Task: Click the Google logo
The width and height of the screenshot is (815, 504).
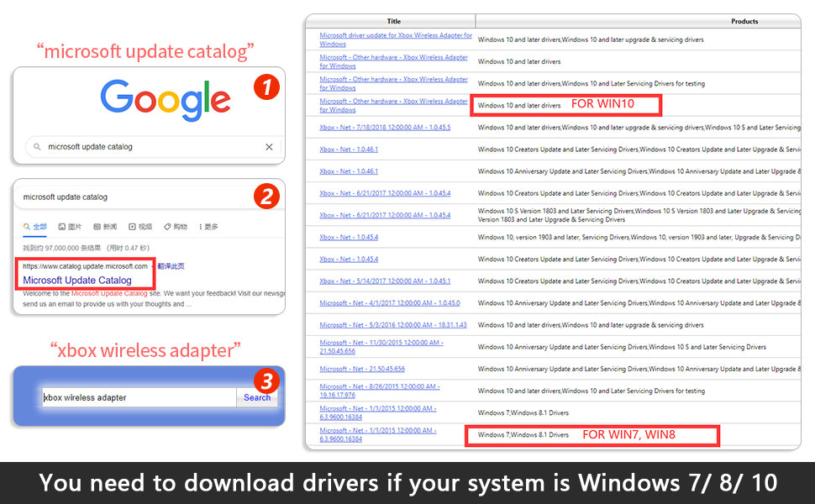Action: click(166, 100)
